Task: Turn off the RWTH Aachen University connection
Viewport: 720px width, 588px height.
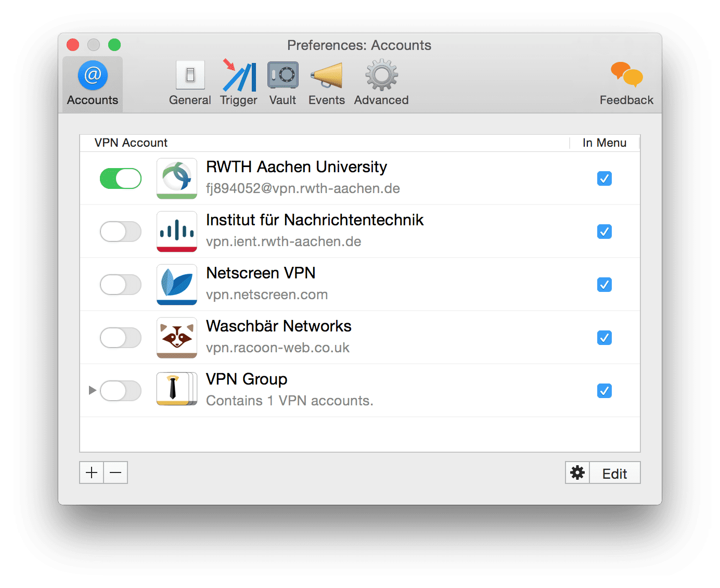Action: coord(121,178)
